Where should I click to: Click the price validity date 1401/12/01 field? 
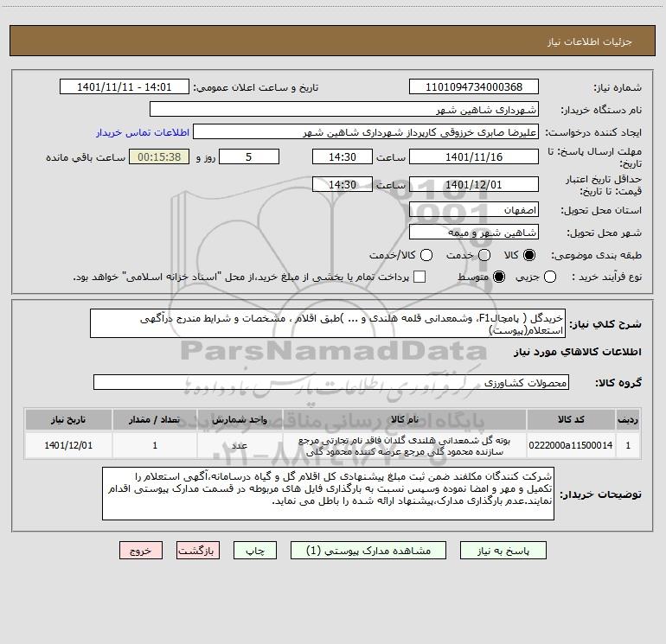[474, 185]
